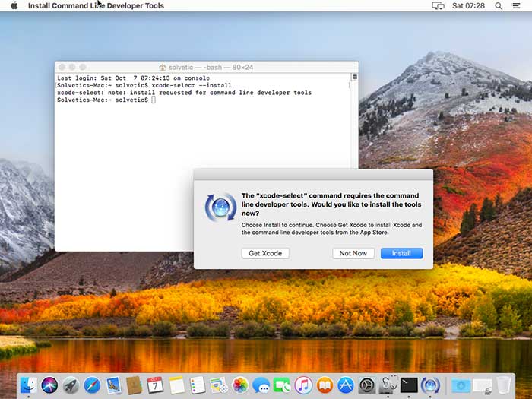Click the Terminal window minimize button
Image resolution: width=532 pixels, height=399 pixels.
[x=72, y=67]
